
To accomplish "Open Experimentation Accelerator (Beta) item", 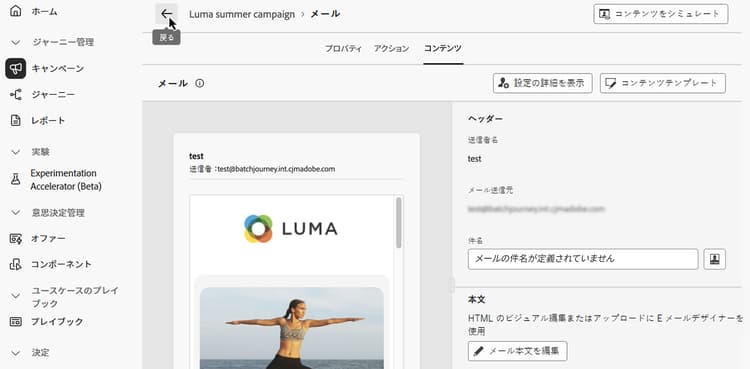I will coord(66,180).
